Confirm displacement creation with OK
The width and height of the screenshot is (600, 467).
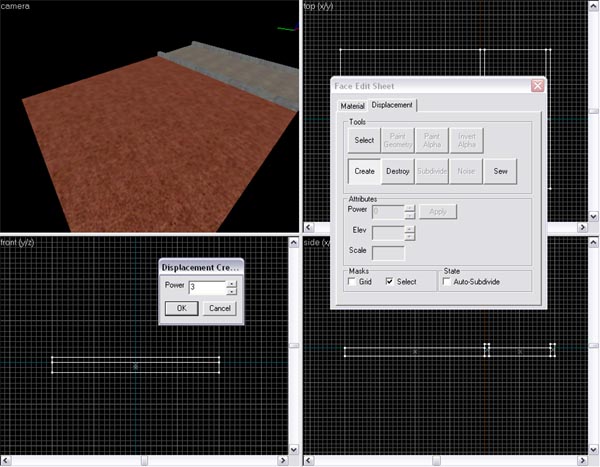181,308
